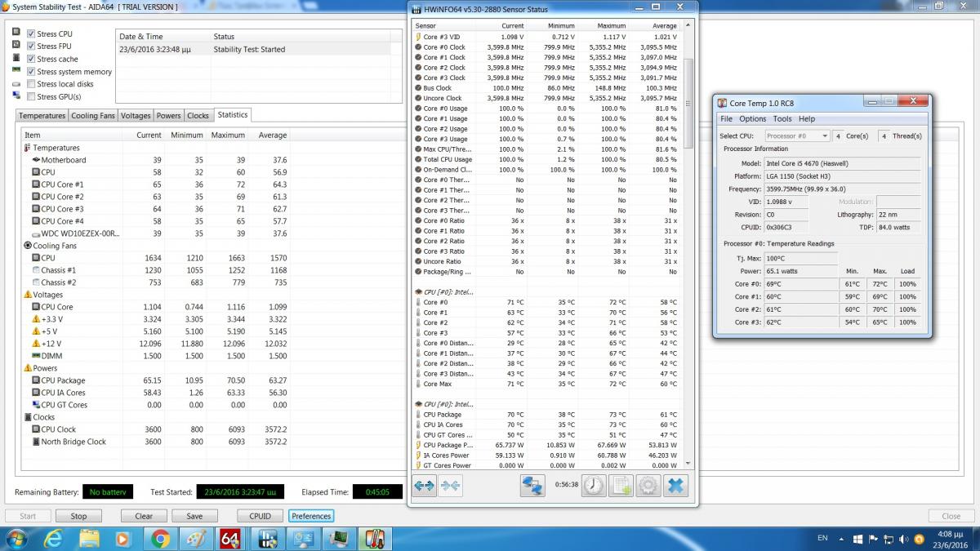
Task: Switch to Paint taskbar icon
Action: point(194,539)
